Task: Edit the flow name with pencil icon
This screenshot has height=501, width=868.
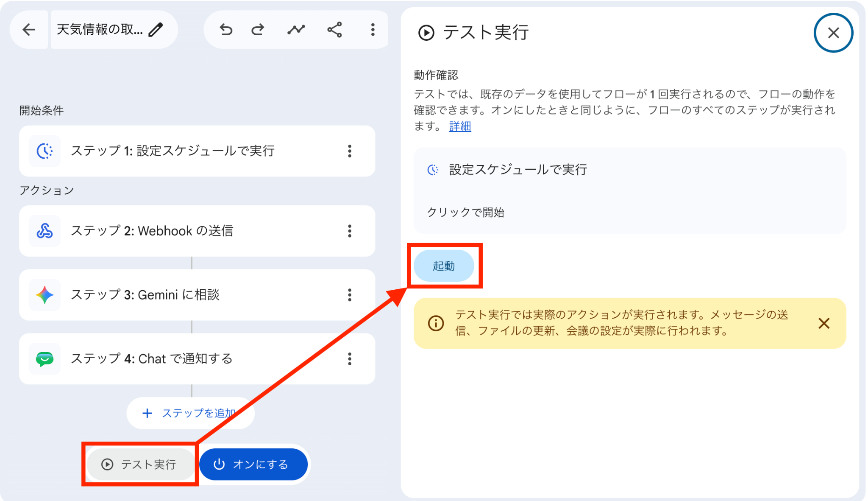Action: pyautogui.click(x=156, y=30)
